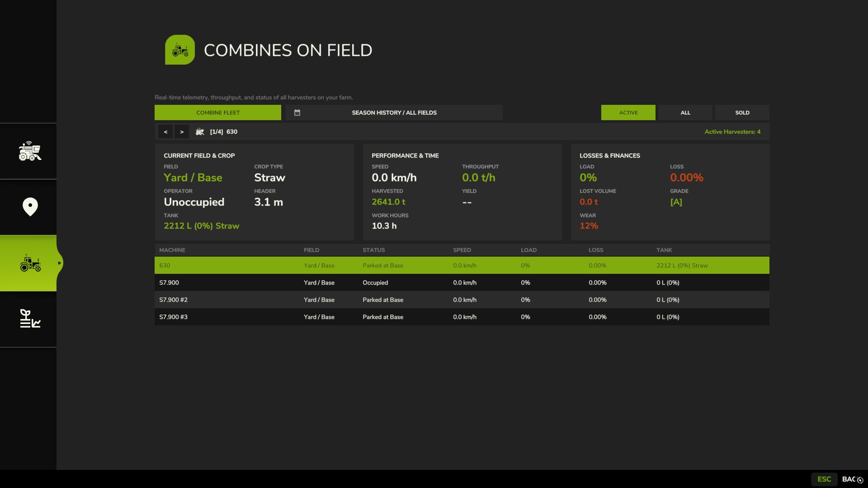868x488 pixels.
Task: Click the Straw crop type value
Action: pos(269,178)
